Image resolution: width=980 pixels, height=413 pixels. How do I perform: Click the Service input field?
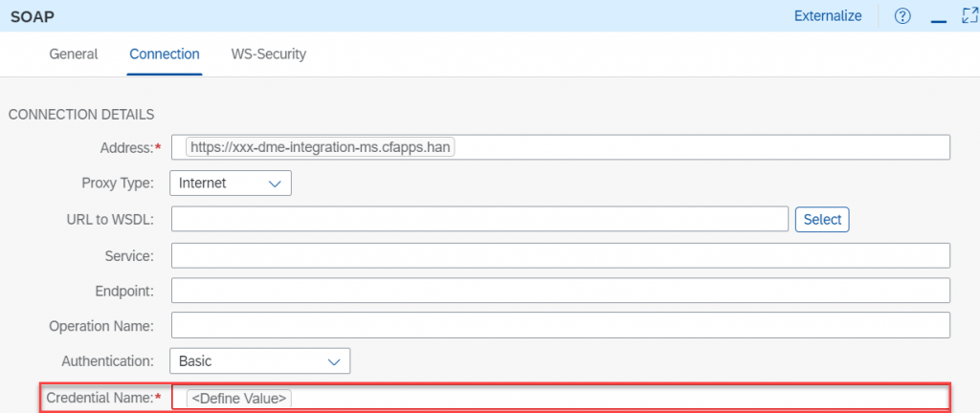click(561, 256)
